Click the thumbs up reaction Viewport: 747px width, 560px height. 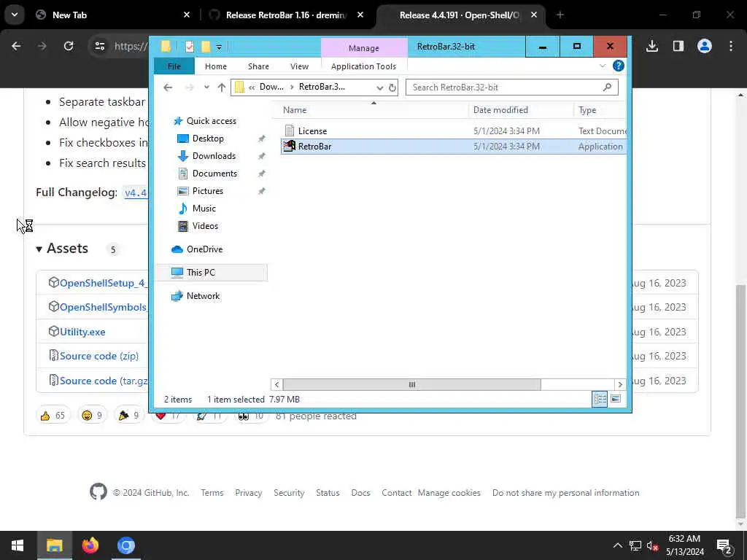(53, 416)
